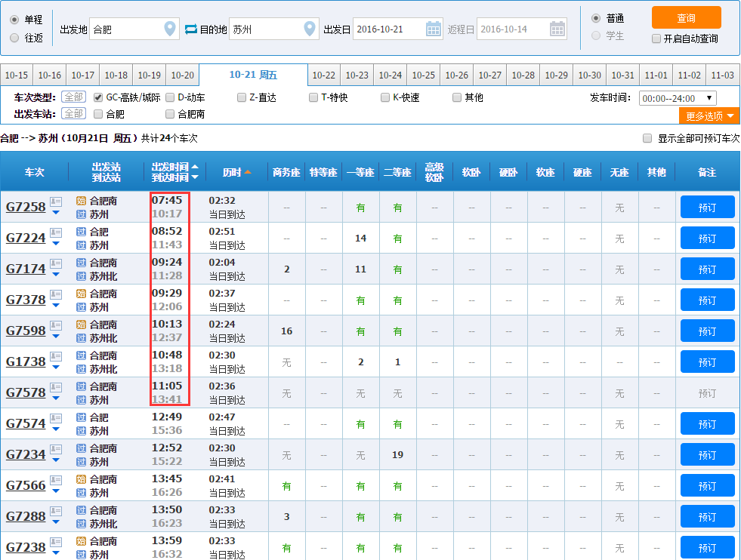Open the ID card icon for G7378
Viewport: 741px width, 560px height.
coord(56,295)
